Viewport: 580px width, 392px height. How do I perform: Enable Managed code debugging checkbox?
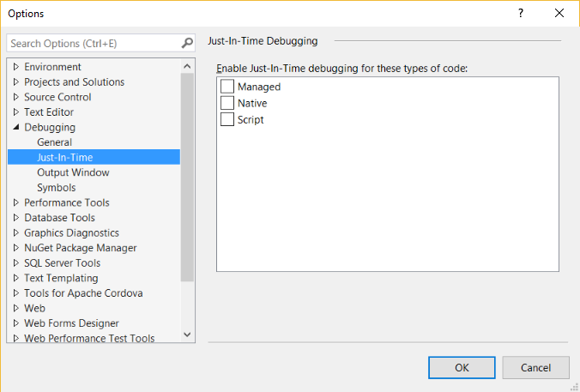click(227, 87)
